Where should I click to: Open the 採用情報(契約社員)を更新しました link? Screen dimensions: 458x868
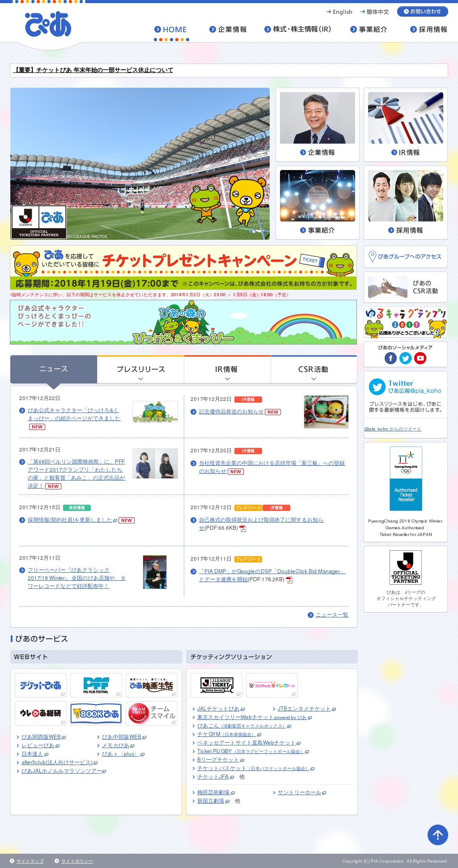(70, 520)
